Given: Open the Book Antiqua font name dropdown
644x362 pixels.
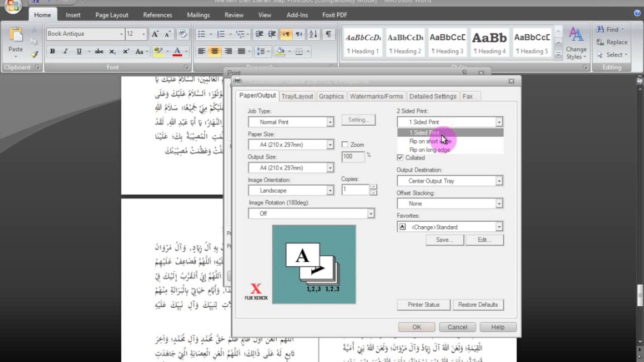Looking at the screenshot, I should click(121, 34).
